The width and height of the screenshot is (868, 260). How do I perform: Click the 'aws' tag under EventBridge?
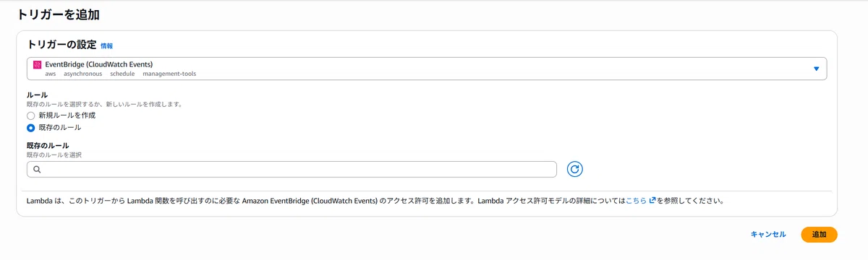pos(50,74)
